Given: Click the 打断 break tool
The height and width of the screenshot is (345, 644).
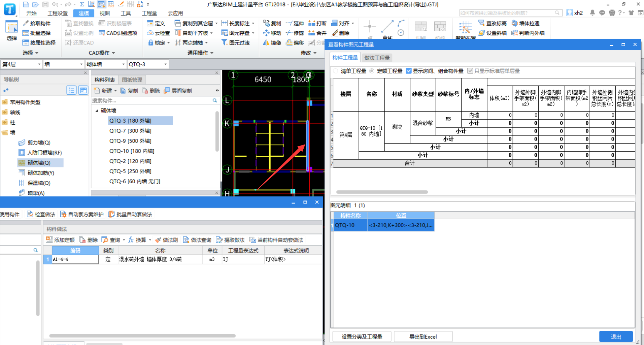Looking at the screenshot, I should (x=317, y=23).
